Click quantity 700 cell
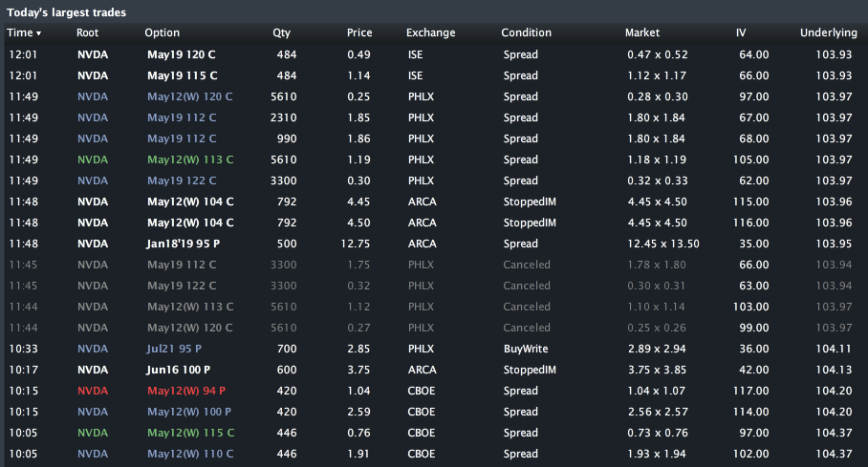This screenshot has width=868, height=467. pyautogui.click(x=287, y=350)
